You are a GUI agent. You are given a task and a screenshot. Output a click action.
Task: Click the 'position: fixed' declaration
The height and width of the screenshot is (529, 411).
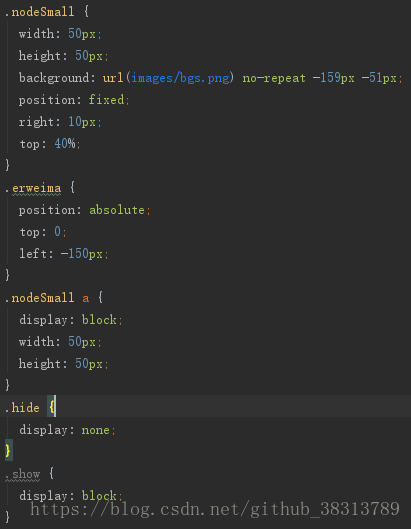coord(74,100)
